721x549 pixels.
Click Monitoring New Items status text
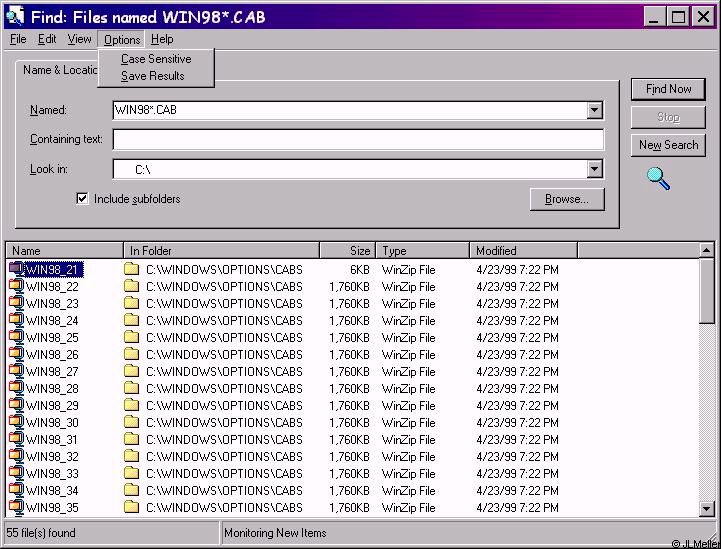pos(275,533)
